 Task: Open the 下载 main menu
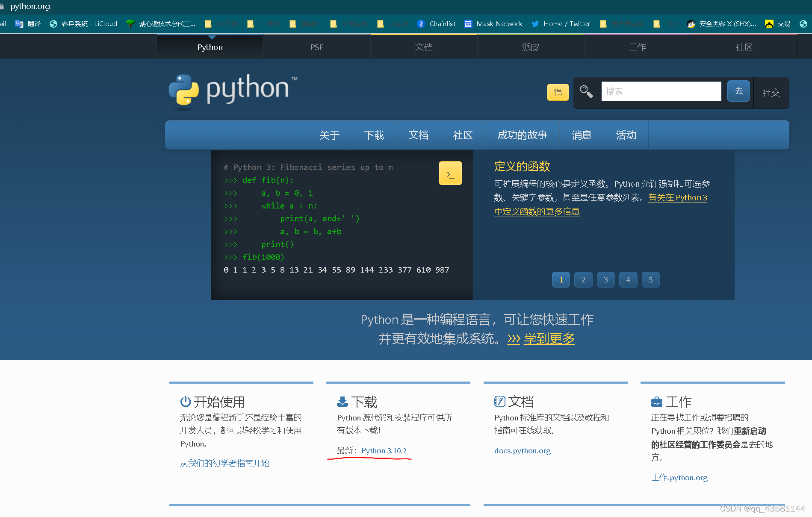374,135
